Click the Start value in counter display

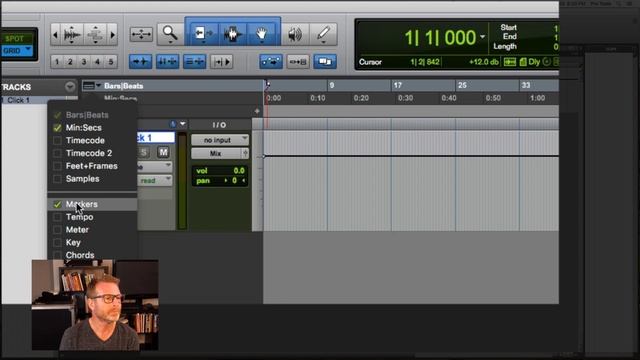(556, 28)
